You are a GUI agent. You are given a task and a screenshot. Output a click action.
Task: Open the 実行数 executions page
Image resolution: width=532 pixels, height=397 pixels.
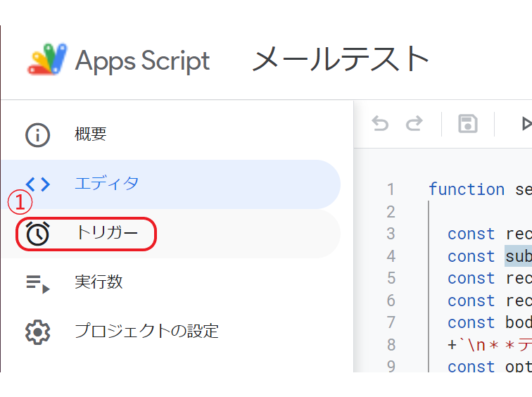(x=99, y=282)
